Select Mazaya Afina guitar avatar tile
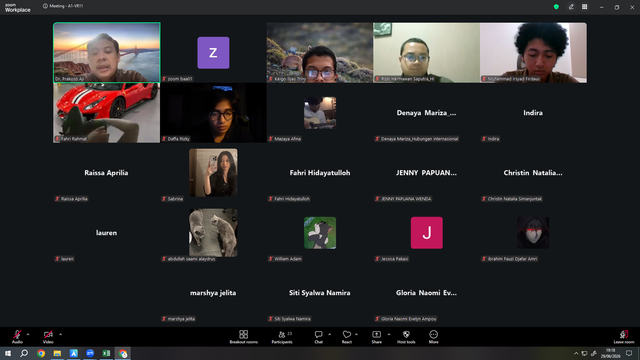The image size is (640, 360). pos(320,113)
